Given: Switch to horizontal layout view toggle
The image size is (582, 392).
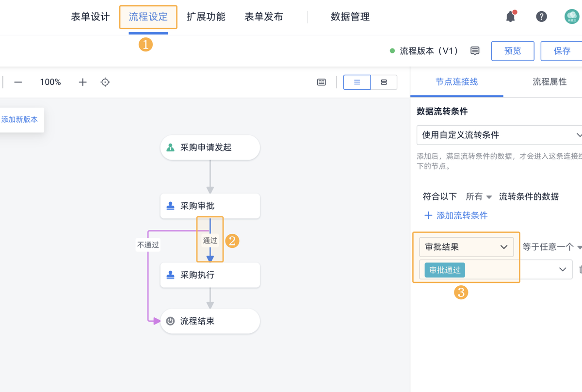Looking at the screenshot, I should 384,82.
